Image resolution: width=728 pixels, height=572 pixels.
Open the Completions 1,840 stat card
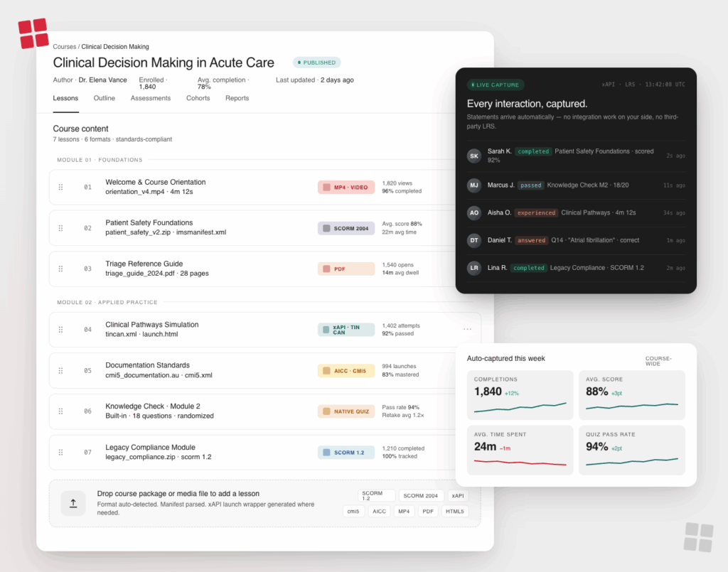click(x=520, y=395)
